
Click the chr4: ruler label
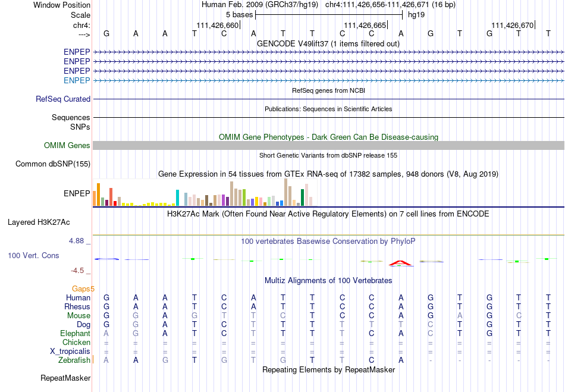click(x=81, y=25)
